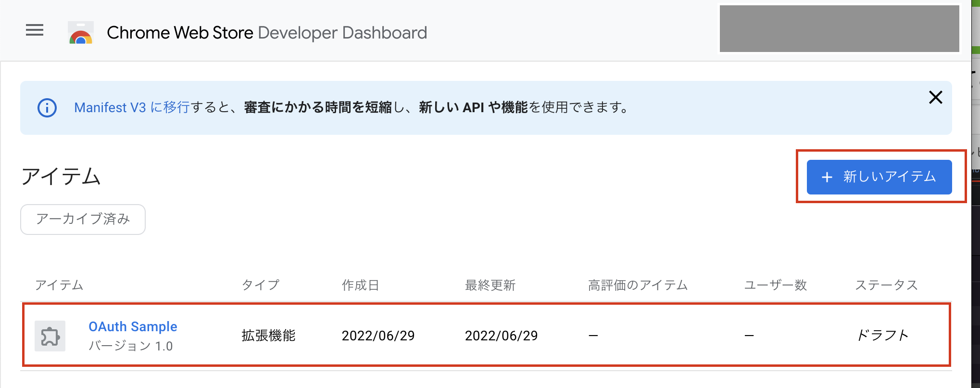980x388 pixels.
Task: Open the OAuth Sample item link
Action: pyautogui.click(x=133, y=326)
